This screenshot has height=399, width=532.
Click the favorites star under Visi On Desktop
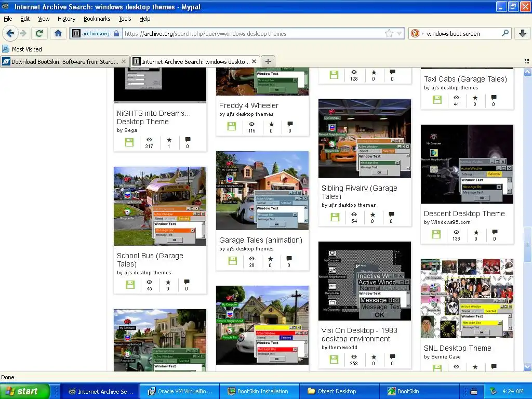tap(374, 357)
